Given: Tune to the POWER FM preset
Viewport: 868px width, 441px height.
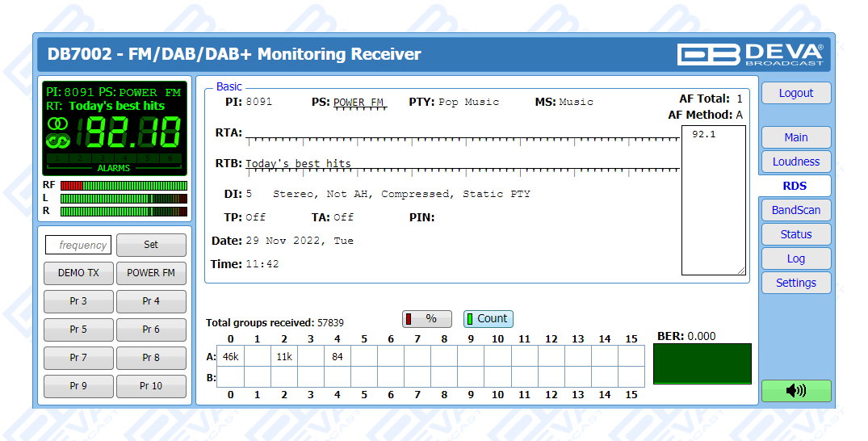Looking at the screenshot, I should point(151,273).
